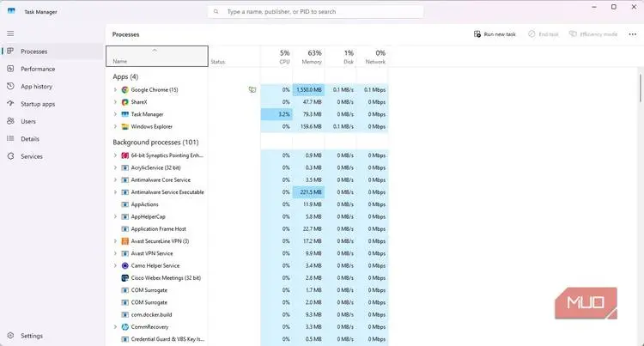The height and width of the screenshot is (346, 644).
Task: Click the Settings gear icon
Action: click(10, 336)
